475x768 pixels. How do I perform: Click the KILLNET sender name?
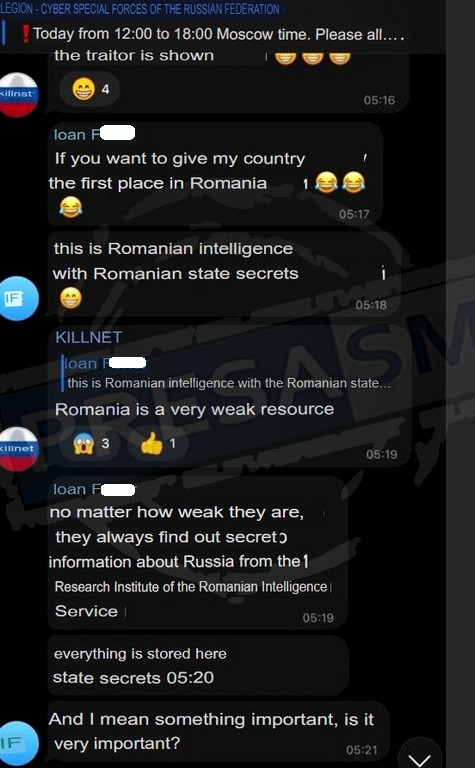(x=89, y=337)
